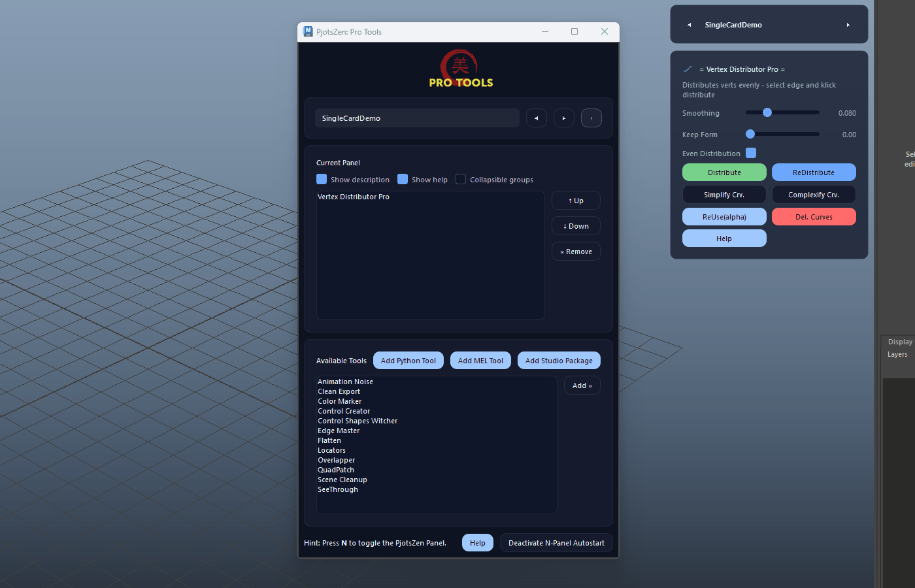Click Simplify Crv. button
915x588 pixels.
[724, 195]
